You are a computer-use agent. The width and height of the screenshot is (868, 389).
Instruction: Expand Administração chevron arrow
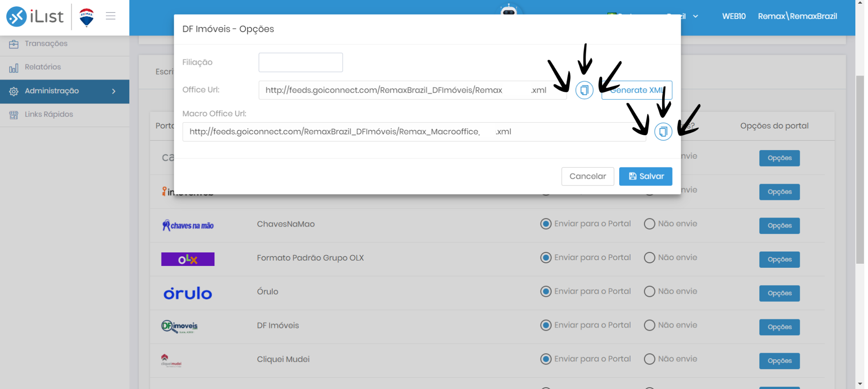(x=114, y=91)
